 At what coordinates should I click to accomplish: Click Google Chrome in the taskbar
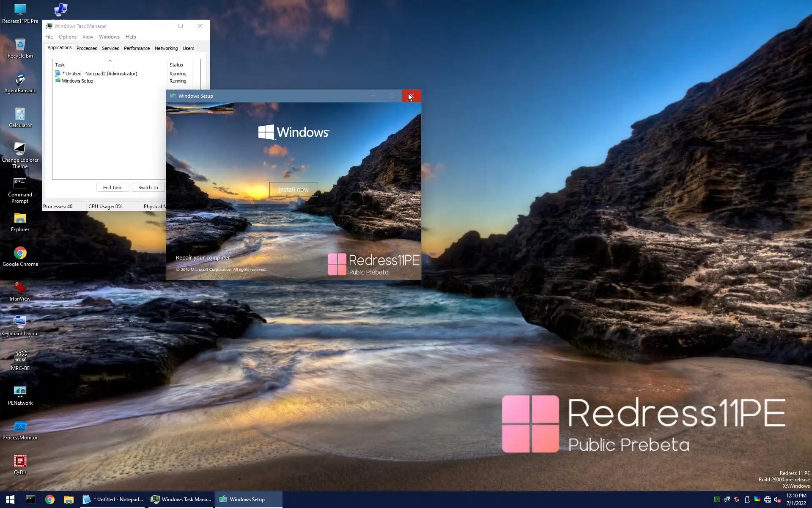point(50,500)
